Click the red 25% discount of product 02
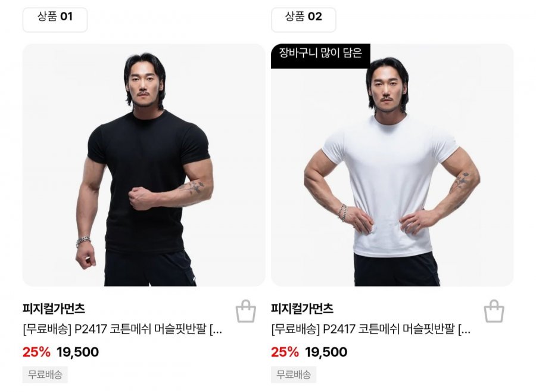This screenshot has height=392, width=536. 285,352
